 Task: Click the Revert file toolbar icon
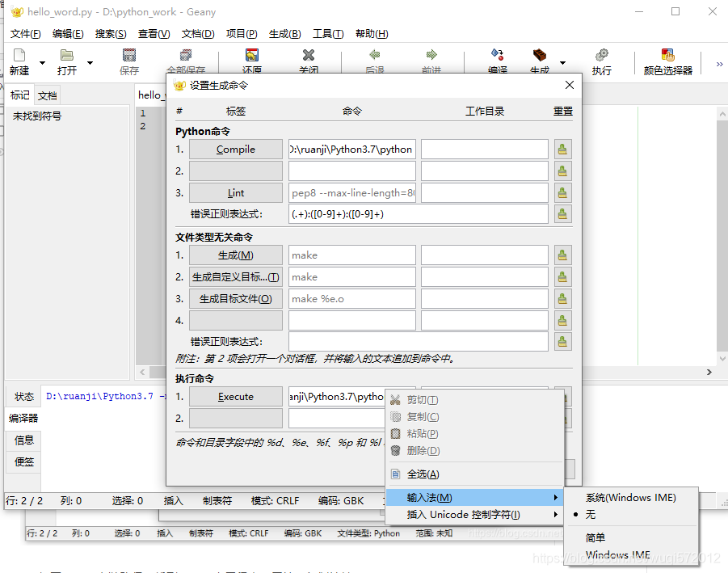(x=251, y=55)
